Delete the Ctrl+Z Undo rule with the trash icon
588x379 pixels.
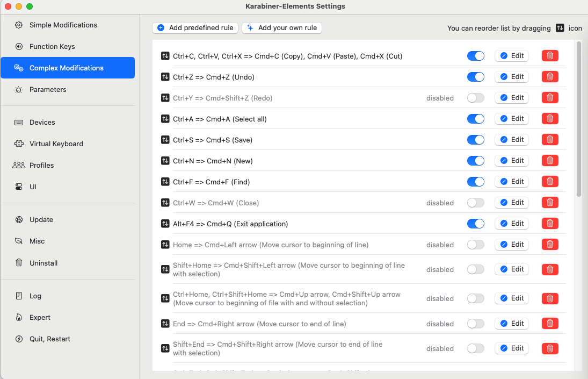(x=550, y=76)
